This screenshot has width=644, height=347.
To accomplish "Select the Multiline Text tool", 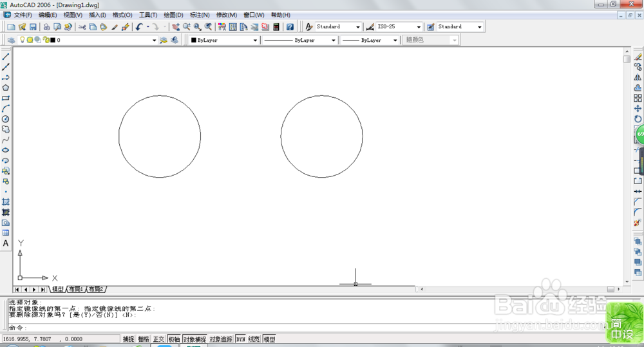I will (x=6, y=243).
